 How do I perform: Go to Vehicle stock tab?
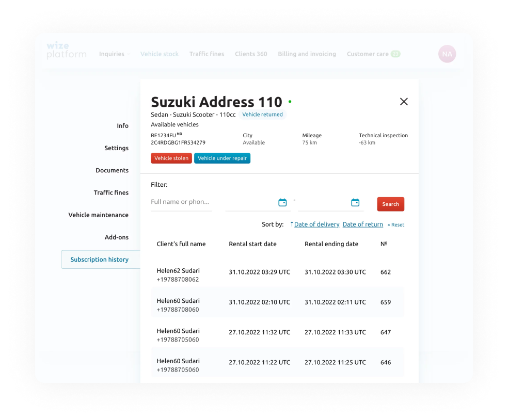coord(160,54)
